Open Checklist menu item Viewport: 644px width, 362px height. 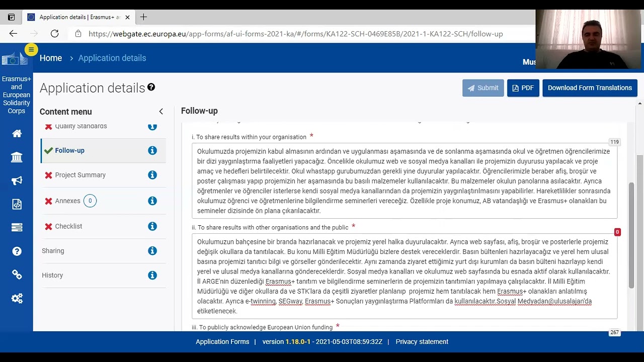(68, 226)
